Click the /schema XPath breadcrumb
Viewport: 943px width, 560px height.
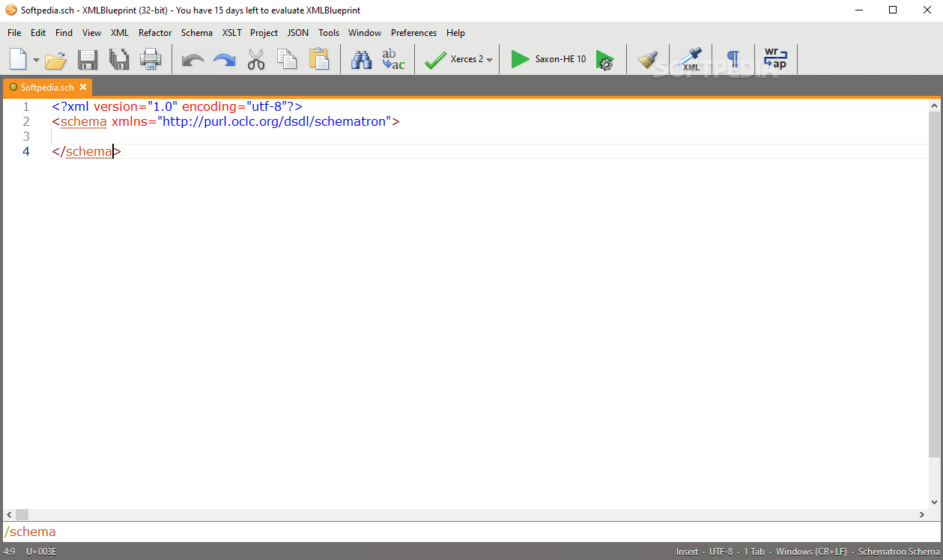[30, 532]
